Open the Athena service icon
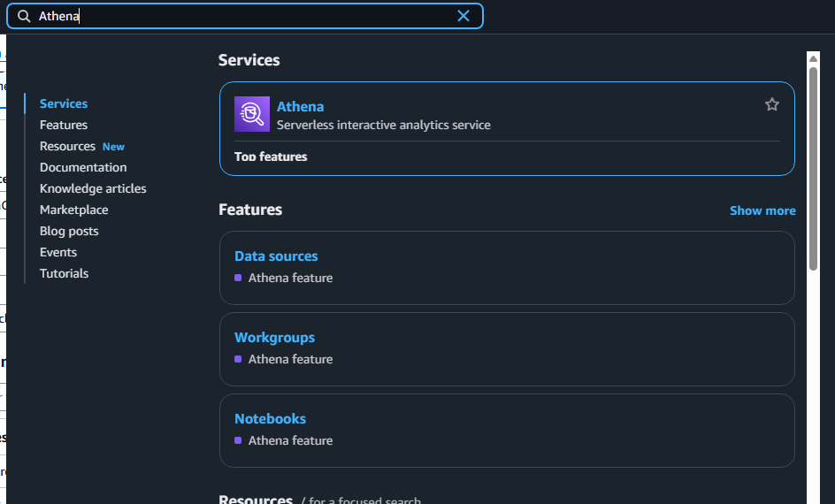 [252, 114]
